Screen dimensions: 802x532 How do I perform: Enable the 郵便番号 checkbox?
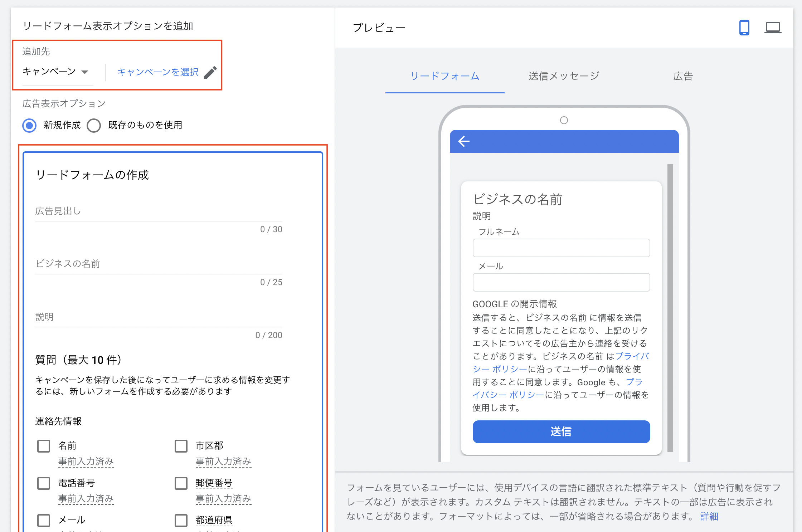(x=181, y=483)
